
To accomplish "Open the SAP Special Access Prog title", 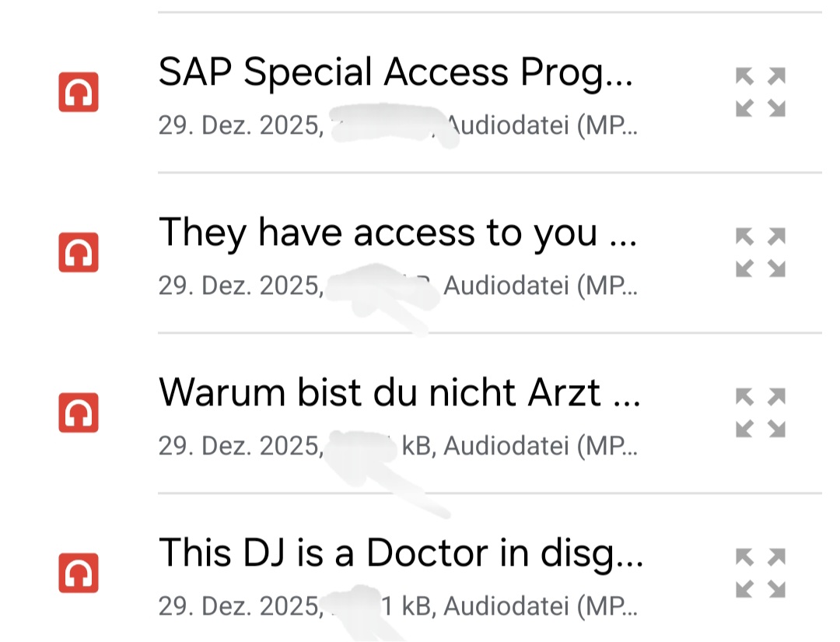I will pos(395,73).
